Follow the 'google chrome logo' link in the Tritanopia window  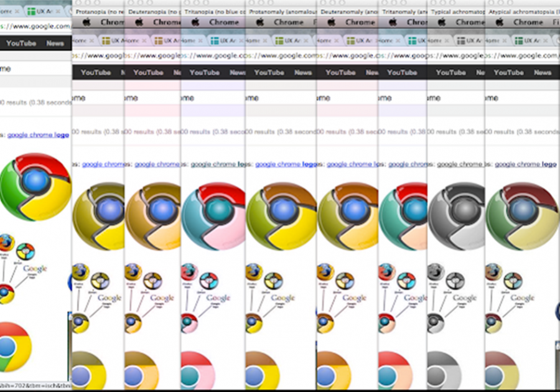point(218,164)
